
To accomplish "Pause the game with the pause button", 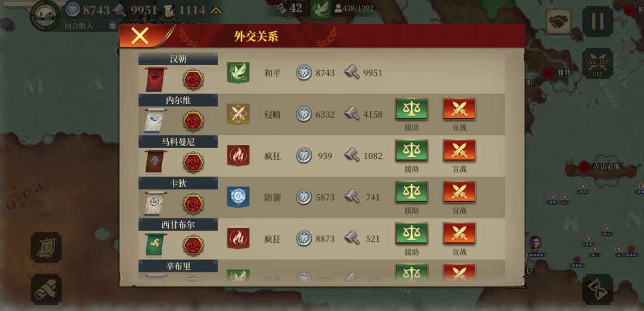I will (597, 21).
